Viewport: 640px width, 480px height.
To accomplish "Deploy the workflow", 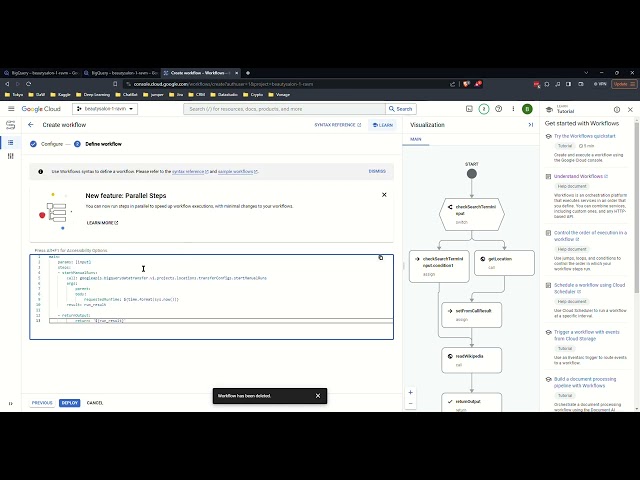I will pyautogui.click(x=69, y=403).
